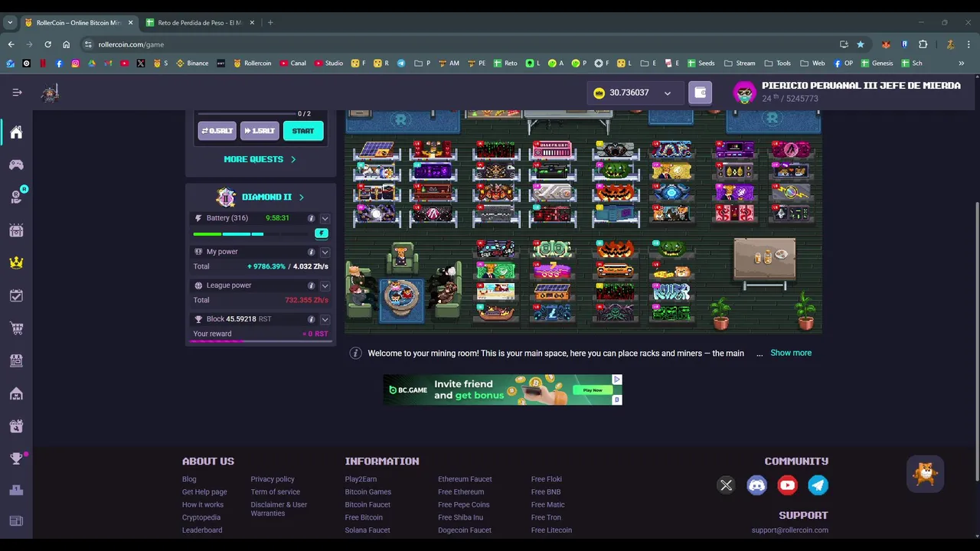This screenshot has width=980, height=551.
Task: Click the Block reward info icon
Action: click(x=311, y=319)
